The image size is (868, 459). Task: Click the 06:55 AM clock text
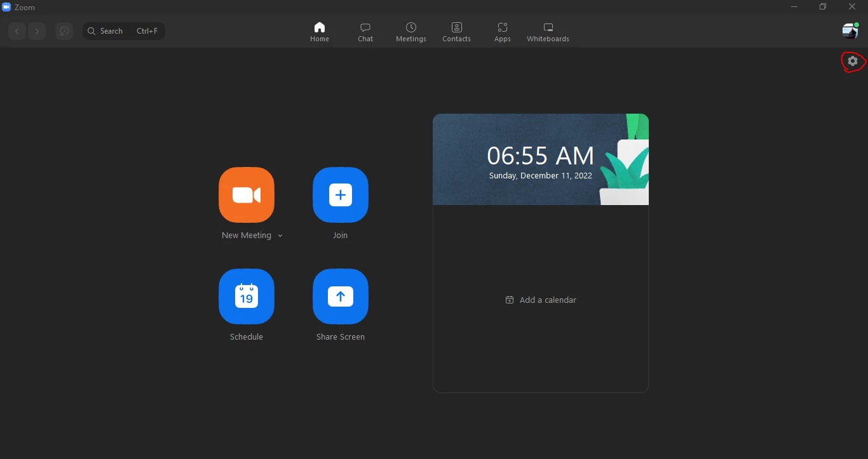(x=541, y=156)
